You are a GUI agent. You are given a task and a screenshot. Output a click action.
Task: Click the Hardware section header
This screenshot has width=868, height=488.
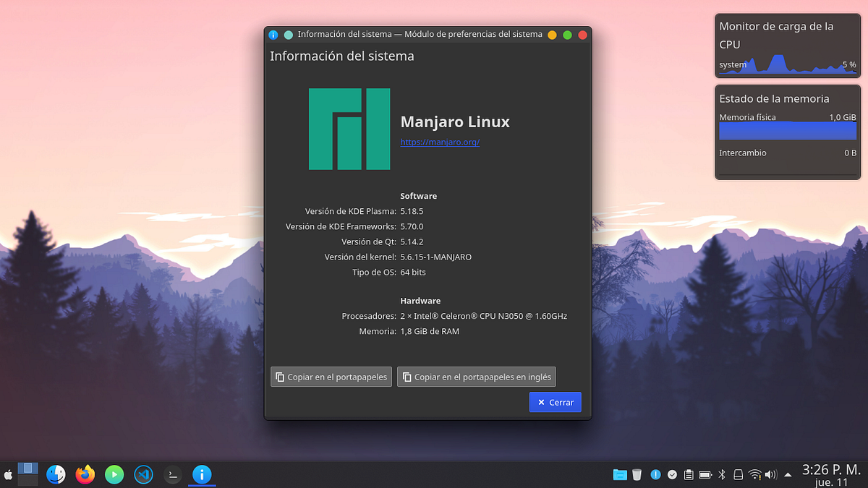tap(420, 301)
